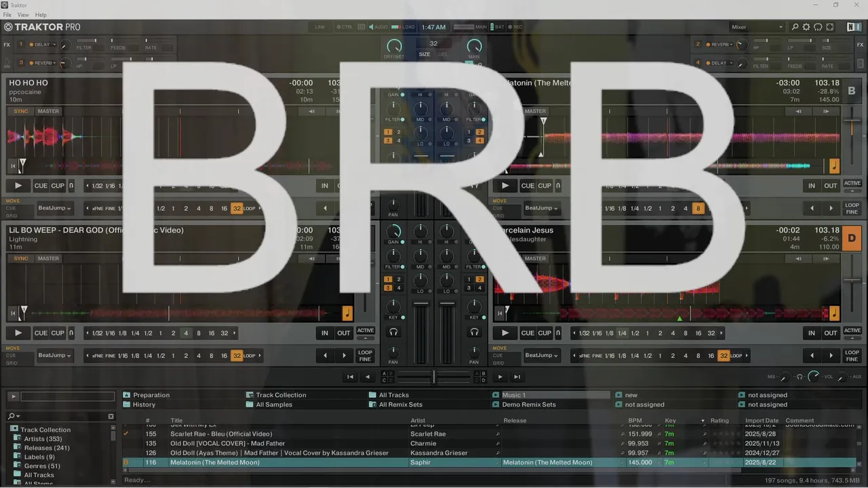Toggle the keylock note icon on Deck B
Screen dimensions: 868x488
[x=834, y=166]
